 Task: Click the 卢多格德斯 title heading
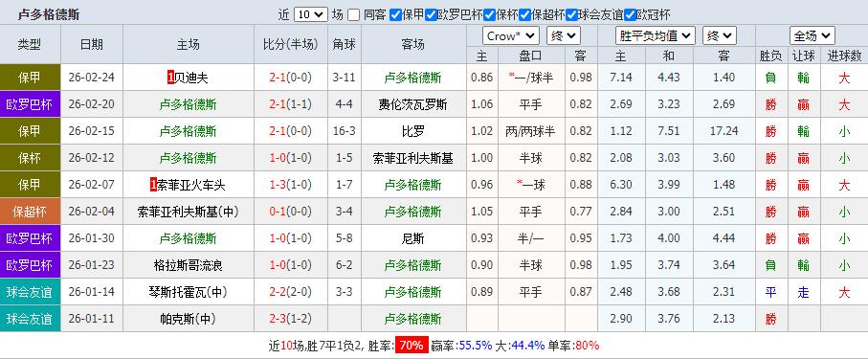click(49, 15)
